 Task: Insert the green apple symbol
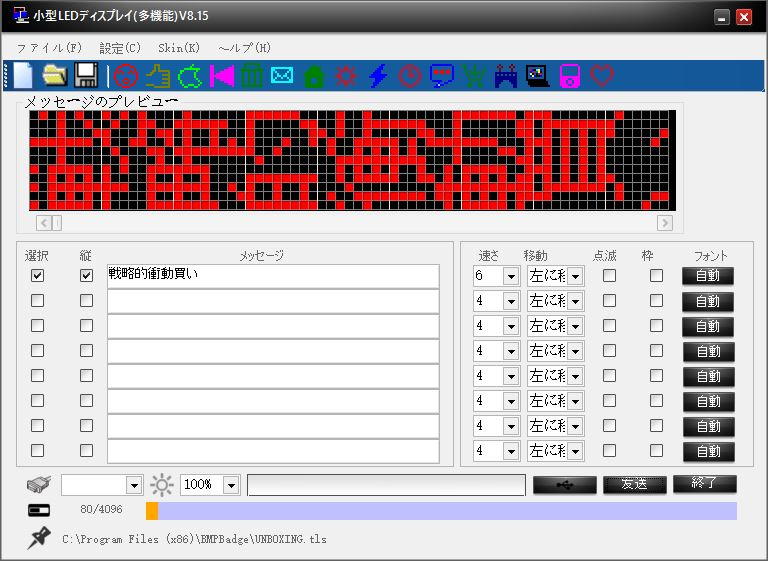pos(190,76)
